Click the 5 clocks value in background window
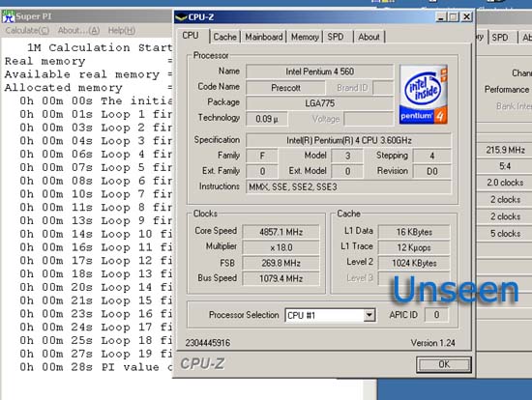 pyautogui.click(x=505, y=233)
